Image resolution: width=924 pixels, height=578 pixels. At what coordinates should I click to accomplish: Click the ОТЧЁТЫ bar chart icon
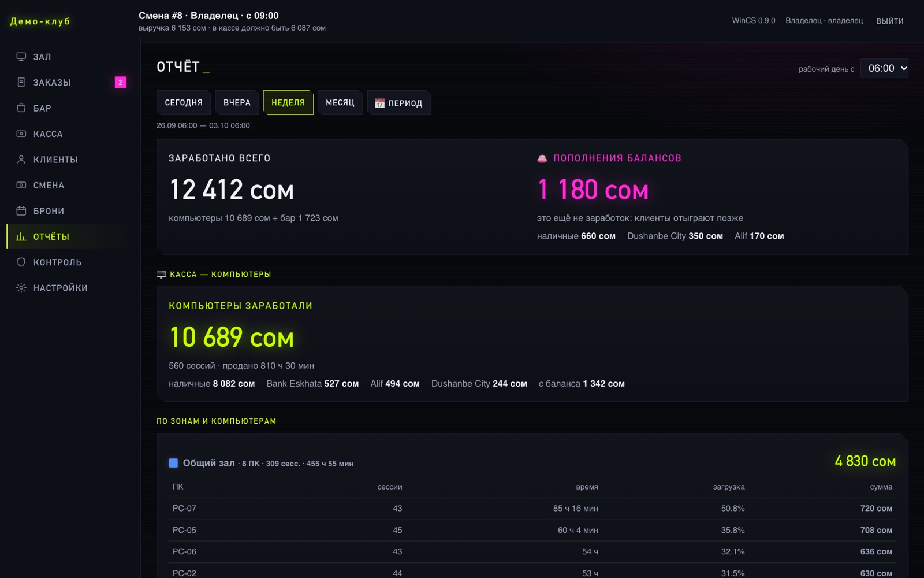[x=21, y=236]
